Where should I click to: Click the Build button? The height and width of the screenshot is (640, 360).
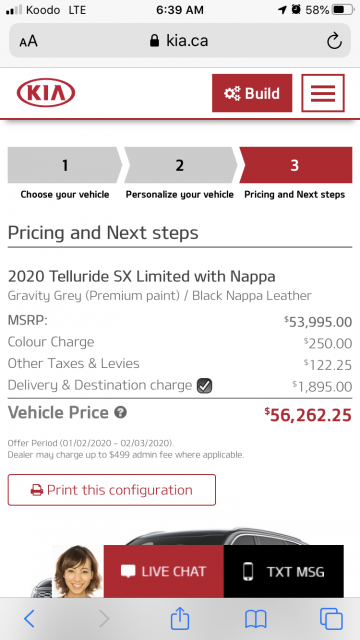pos(252,93)
